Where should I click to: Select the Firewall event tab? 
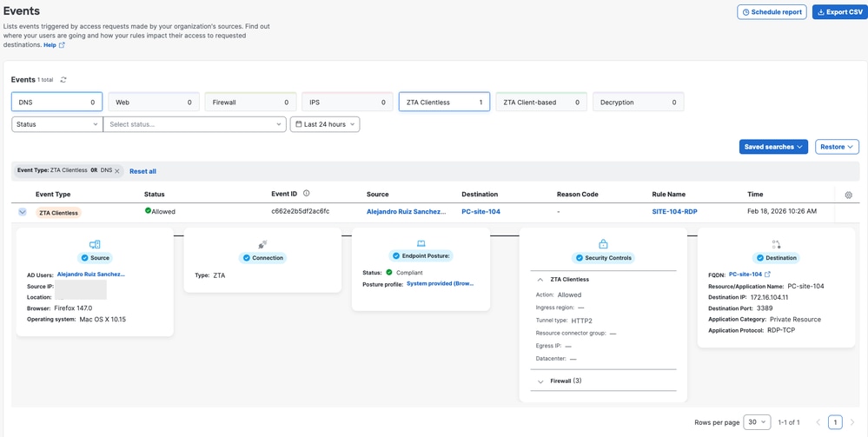point(250,103)
